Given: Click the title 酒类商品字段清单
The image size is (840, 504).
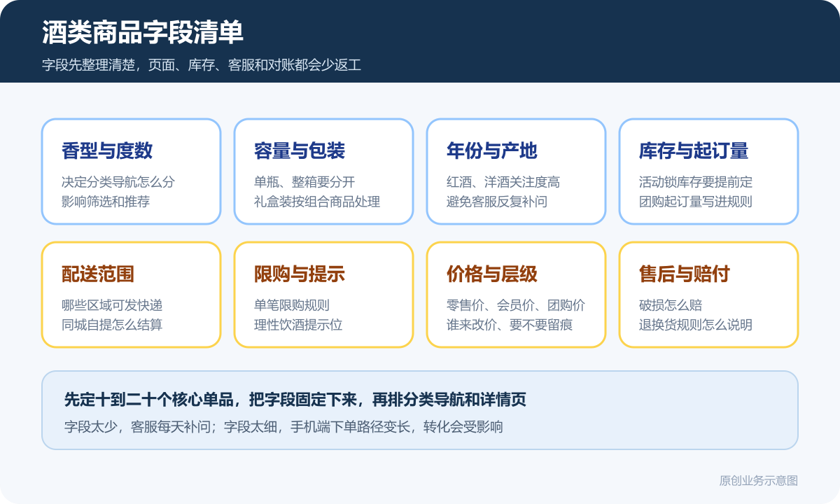Looking at the screenshot, I should 143,33.
